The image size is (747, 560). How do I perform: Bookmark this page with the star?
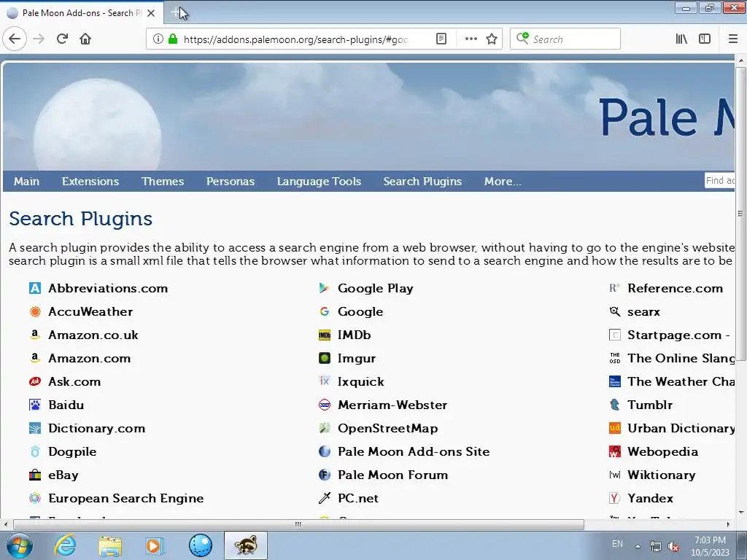492,39
